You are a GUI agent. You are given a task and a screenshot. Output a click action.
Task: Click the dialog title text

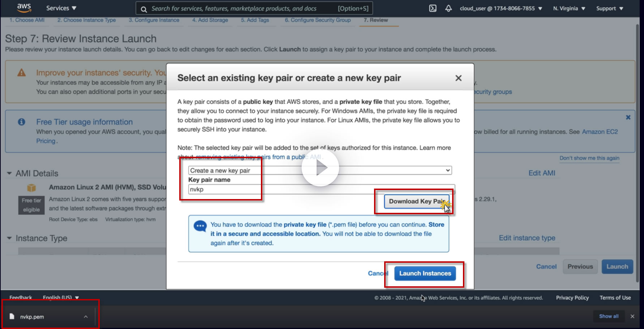(289, 78)
